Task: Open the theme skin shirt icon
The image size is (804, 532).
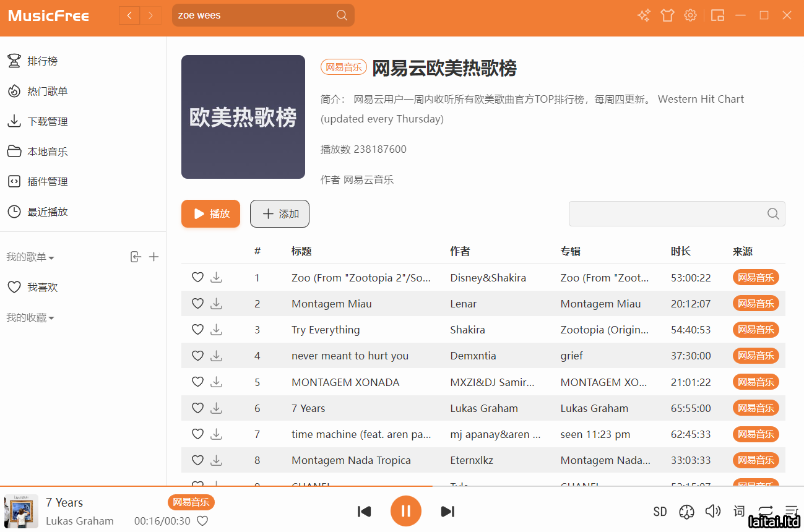Action: 667,15
